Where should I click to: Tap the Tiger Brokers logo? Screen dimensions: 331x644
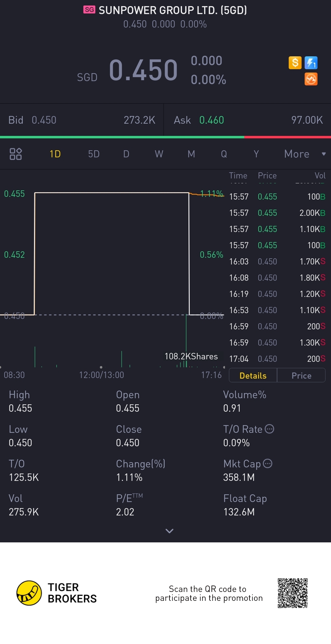[x=57, y=593]
